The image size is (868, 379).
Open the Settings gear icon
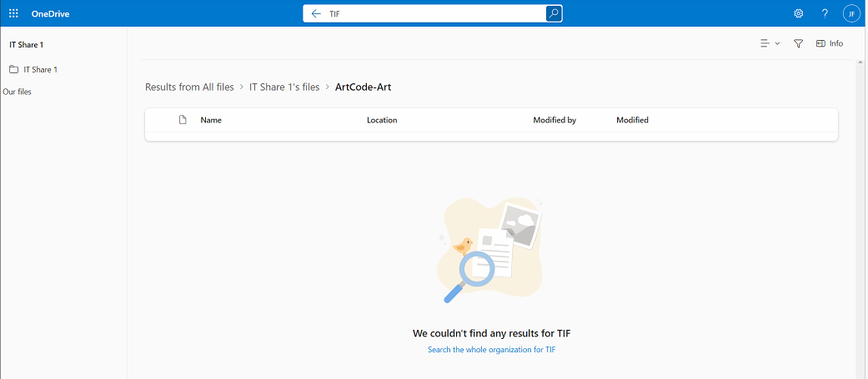(x=798, y=13)
